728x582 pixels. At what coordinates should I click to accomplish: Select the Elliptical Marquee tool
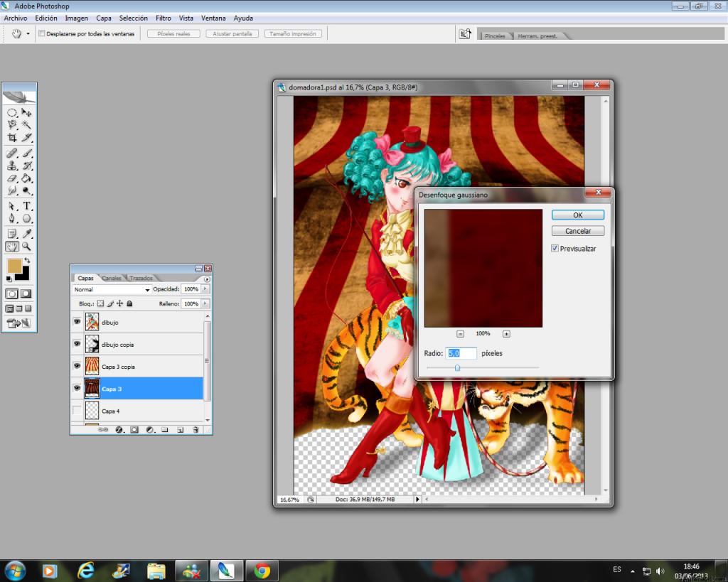[12, 112]
